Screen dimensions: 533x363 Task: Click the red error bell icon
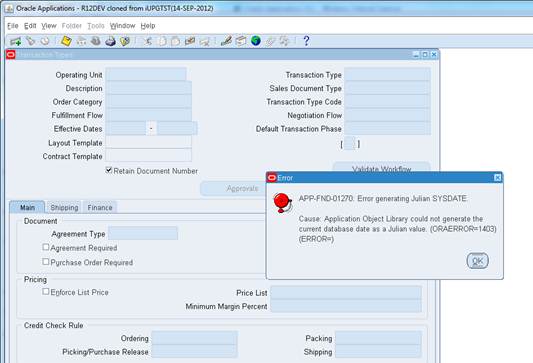pyautogui.click(x=283, y=203)
